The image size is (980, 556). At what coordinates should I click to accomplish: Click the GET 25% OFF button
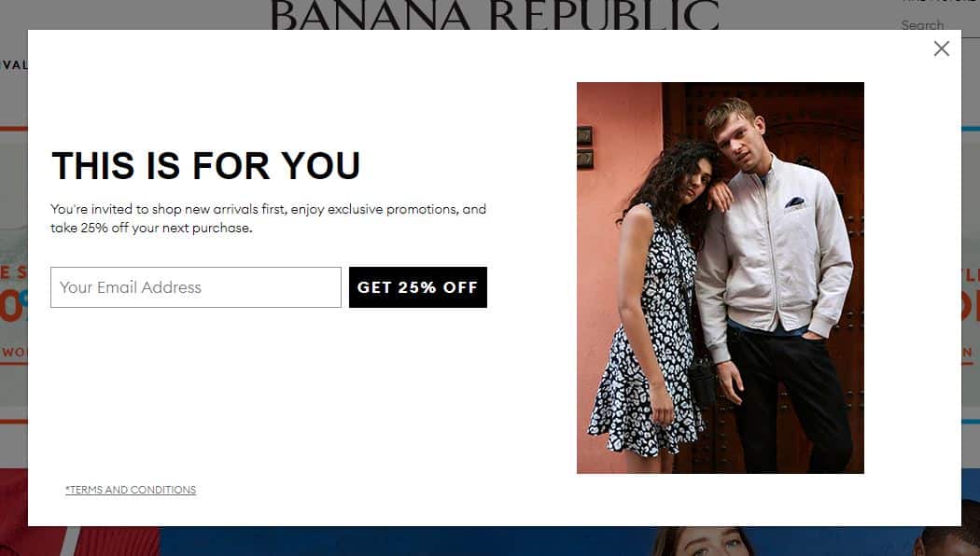pos(418,287)
